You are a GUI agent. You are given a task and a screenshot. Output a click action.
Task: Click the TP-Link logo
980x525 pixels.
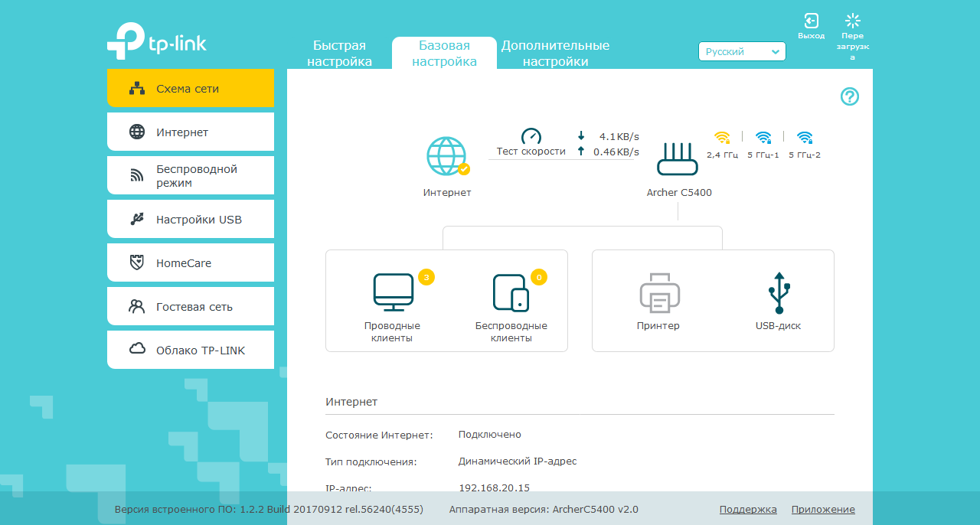click(157, 41)
